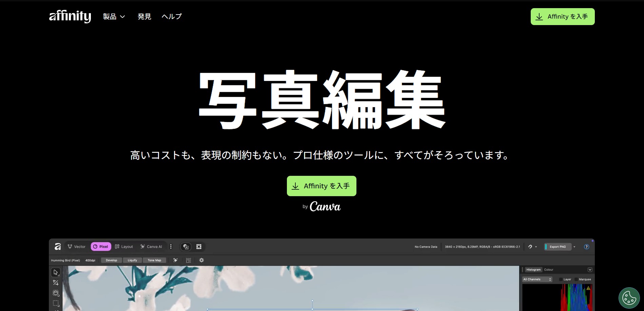Open the cookie settings icon
Screen dimensions: 644x311
click(629, 298)
